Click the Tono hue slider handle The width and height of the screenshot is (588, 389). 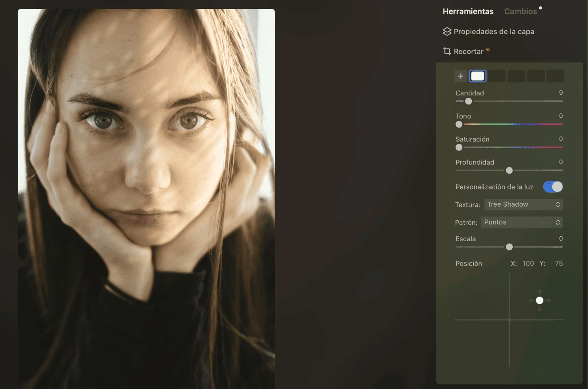(459, 124)
